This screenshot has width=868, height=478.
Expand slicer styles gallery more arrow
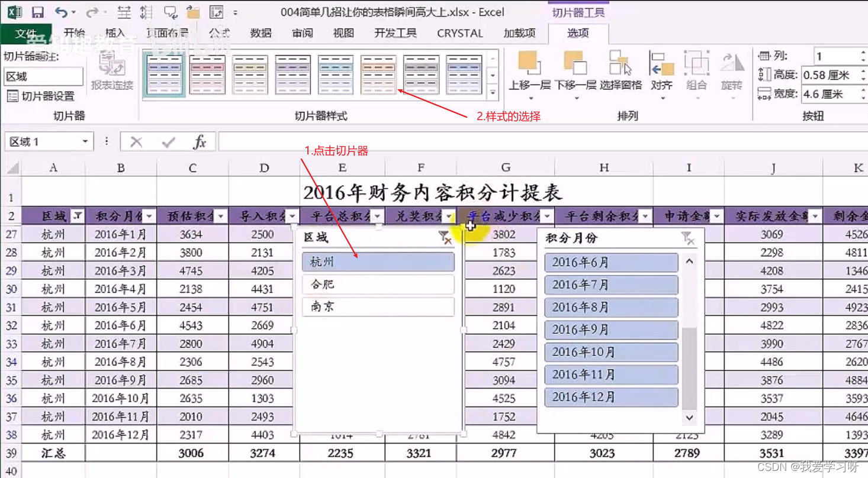click(493, 92)
